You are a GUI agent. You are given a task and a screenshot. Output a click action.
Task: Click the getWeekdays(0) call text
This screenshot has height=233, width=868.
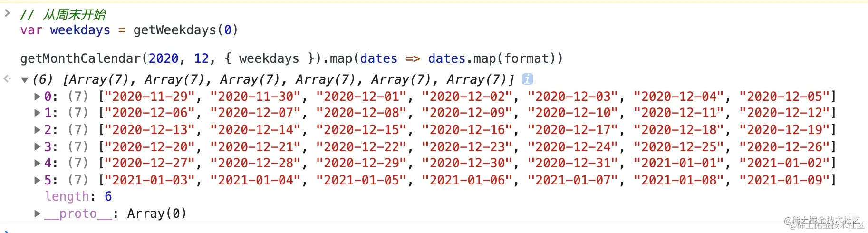coord(185,30)
